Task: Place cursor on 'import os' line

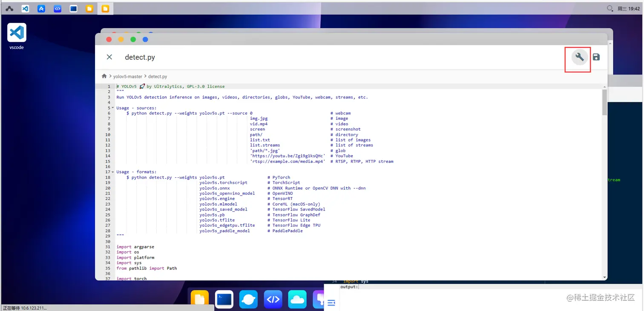Action: 128,252
